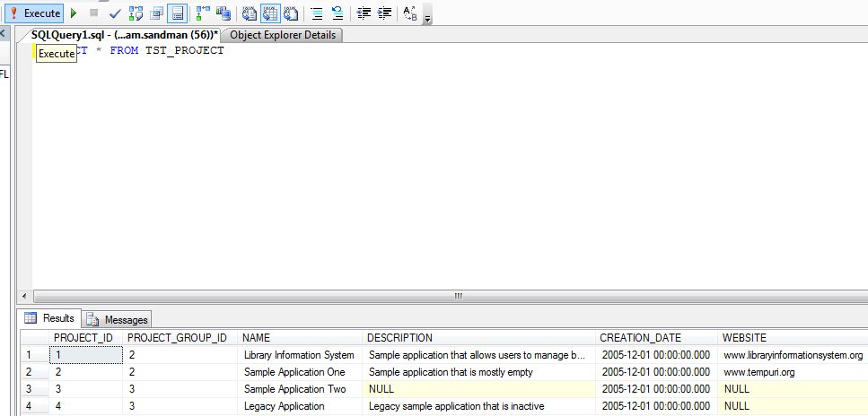868x416 pixels.
Task: Comment out the selected lines
Action: (x=317, y=13)
